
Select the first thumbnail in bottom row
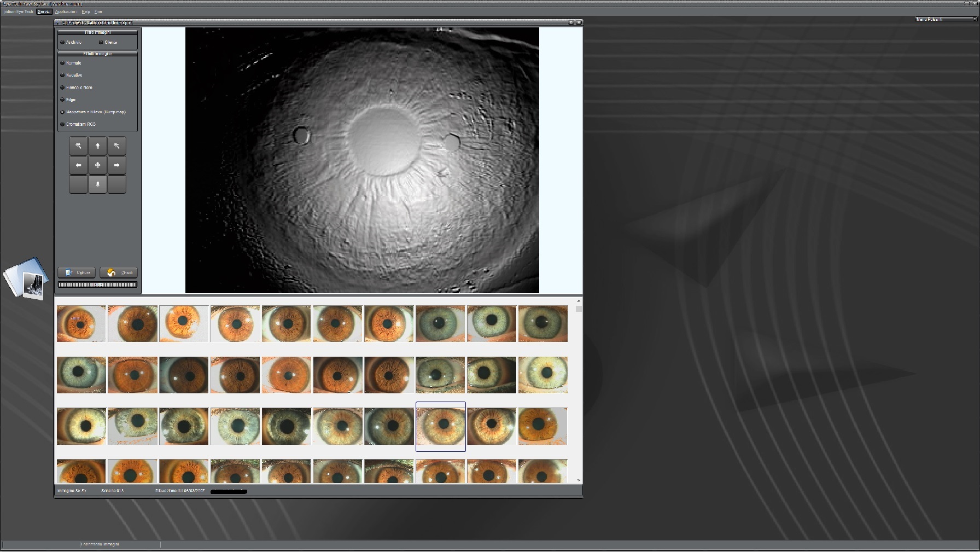coord(81,471)
